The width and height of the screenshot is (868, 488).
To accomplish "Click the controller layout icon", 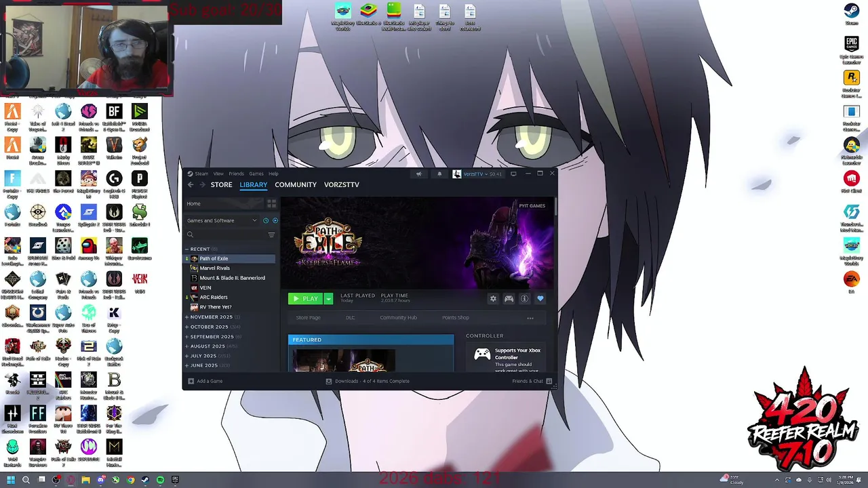I will click(509, 299).
